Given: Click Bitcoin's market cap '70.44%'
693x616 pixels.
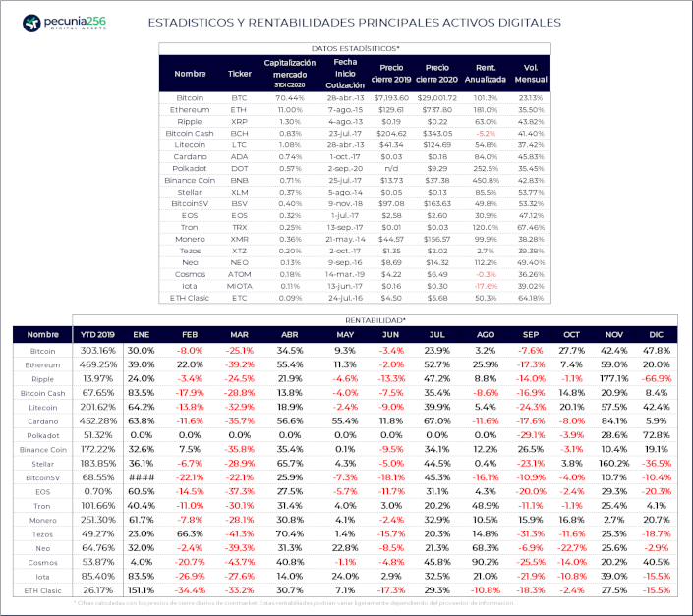Looking at the screenshot, I should click(290, 98).
